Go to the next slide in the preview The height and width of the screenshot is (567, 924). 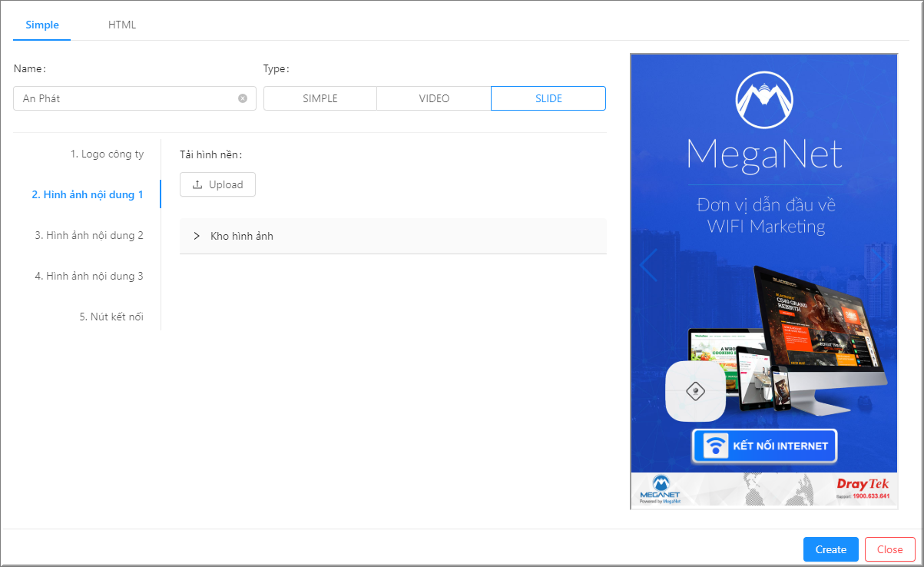[x=879, y=266]
